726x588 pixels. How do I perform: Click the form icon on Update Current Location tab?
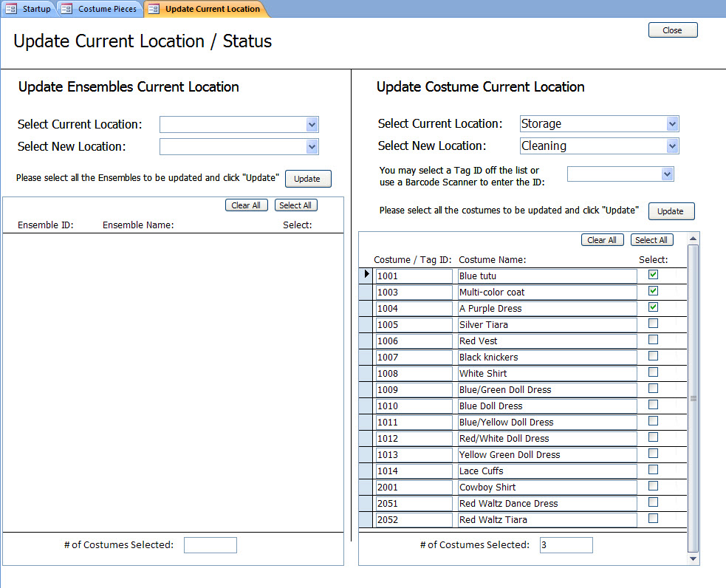(154, 9)
